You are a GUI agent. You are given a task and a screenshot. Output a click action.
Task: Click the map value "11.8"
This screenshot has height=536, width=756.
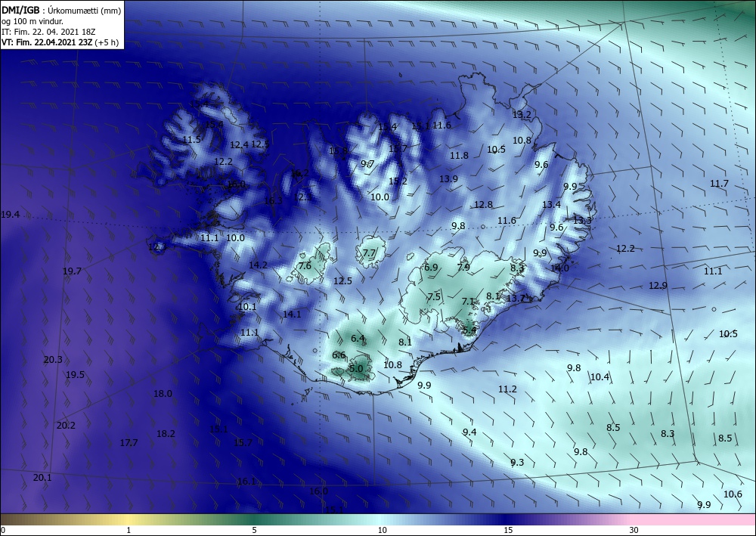click(459, 156)
